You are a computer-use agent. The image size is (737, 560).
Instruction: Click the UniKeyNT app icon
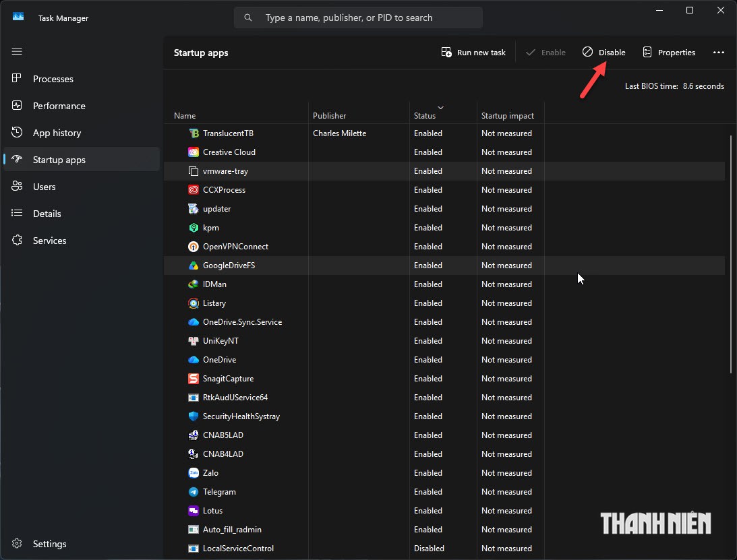[x=193, y=341]
